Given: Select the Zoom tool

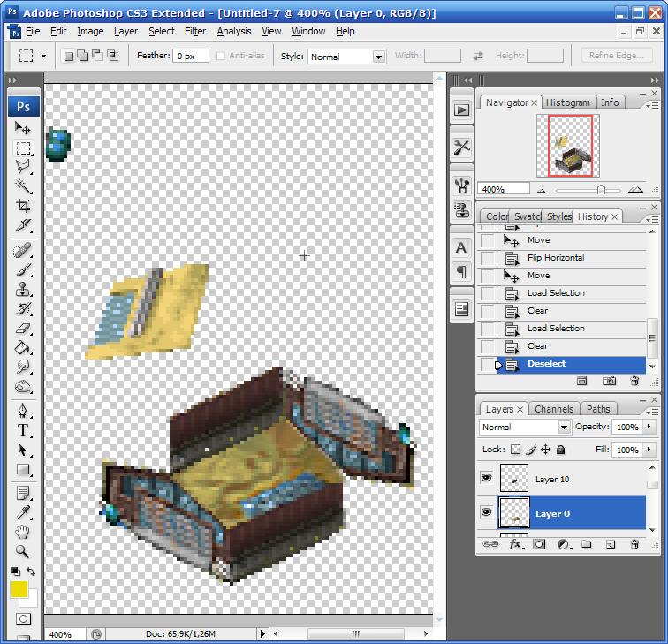Looking at the screenshot, I should [23, 551].
